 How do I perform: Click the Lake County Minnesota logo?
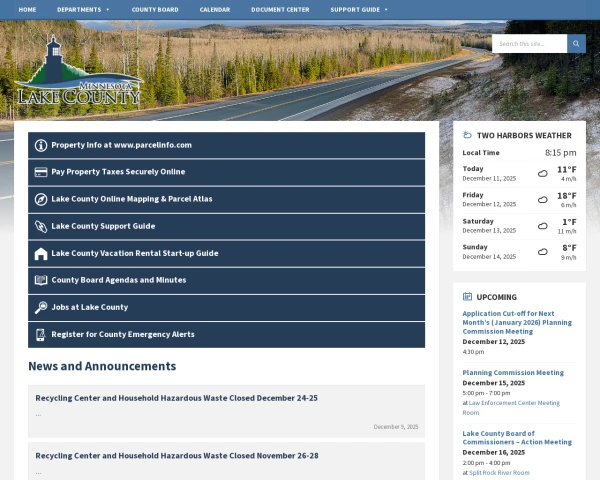pos(79,76)
